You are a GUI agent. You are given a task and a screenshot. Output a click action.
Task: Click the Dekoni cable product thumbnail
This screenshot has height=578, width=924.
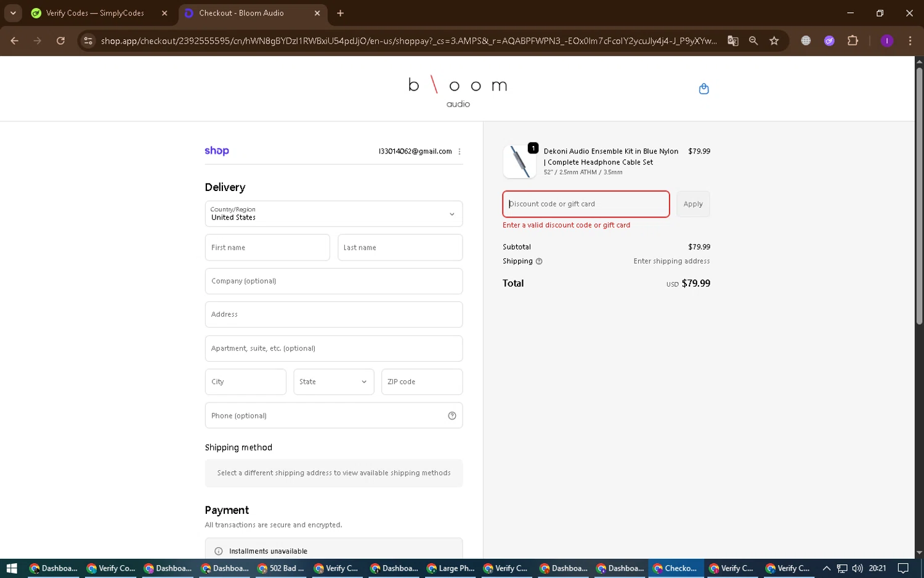point(520,161)
